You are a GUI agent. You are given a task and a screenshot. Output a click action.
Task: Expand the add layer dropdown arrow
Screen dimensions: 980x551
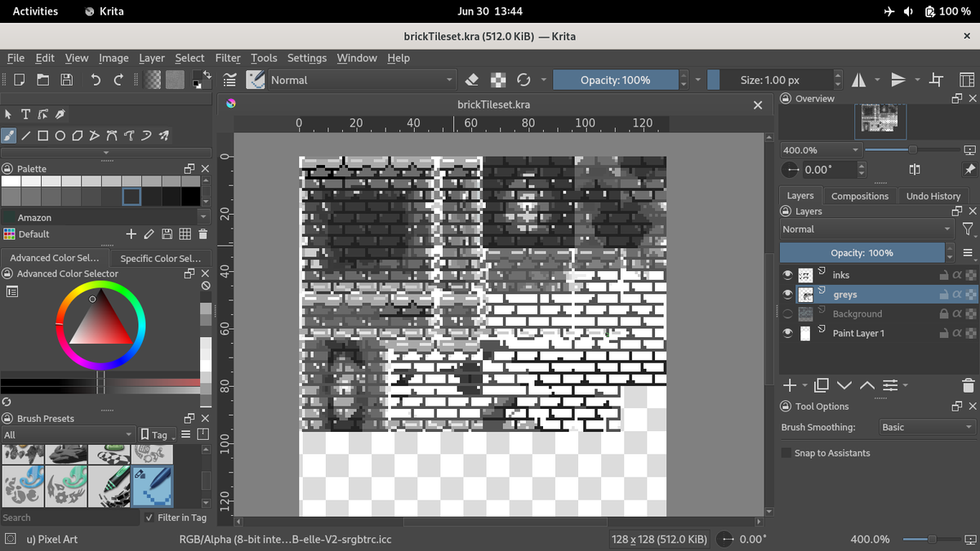805,385
